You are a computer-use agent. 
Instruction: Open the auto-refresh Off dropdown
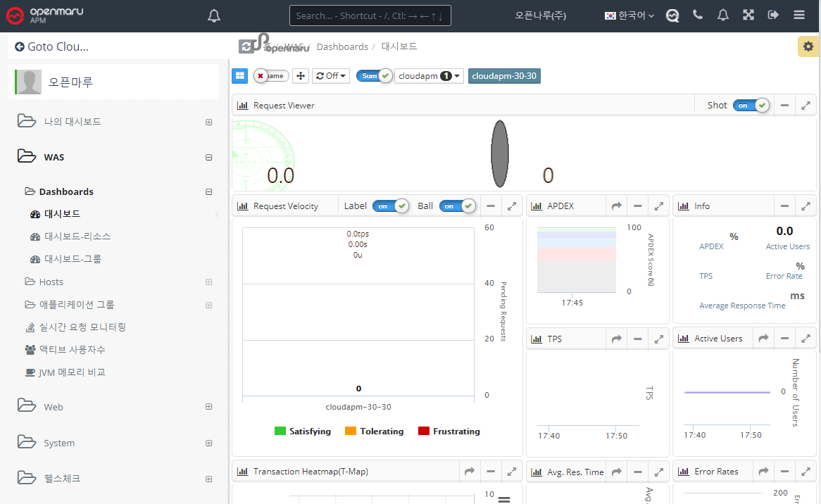click(x=331, y=76)
